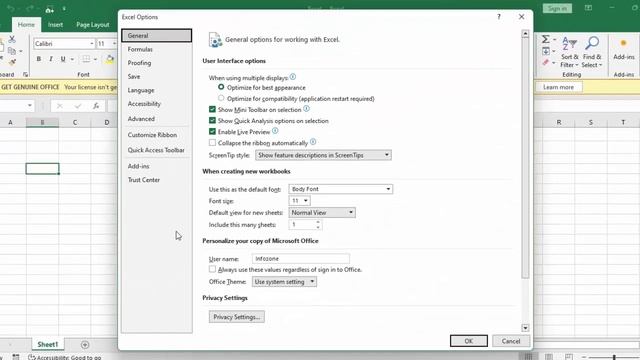Screen dimensions: 640x360
Task: Add a new sheet with plus icon
Action: tap(85, 345)
